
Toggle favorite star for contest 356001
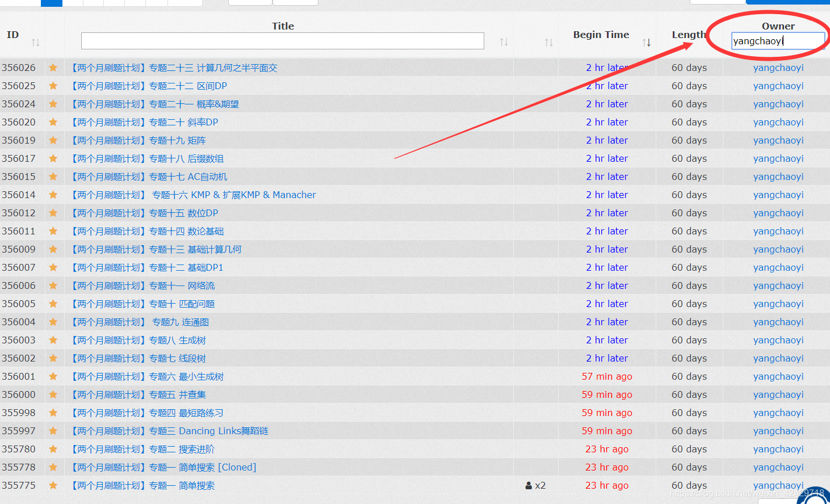(53, 376)
